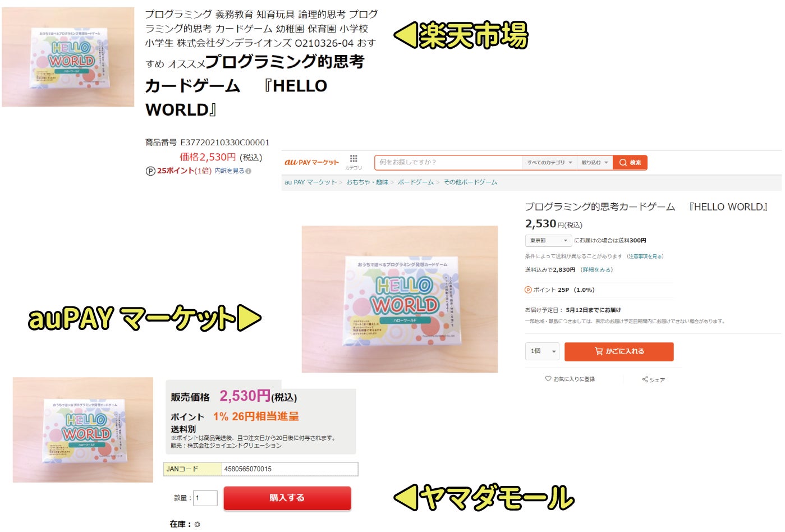Click the Yamada Mall quantity input field
The width and height of the screenshot is (785, 532).
[x=206, y=498]
